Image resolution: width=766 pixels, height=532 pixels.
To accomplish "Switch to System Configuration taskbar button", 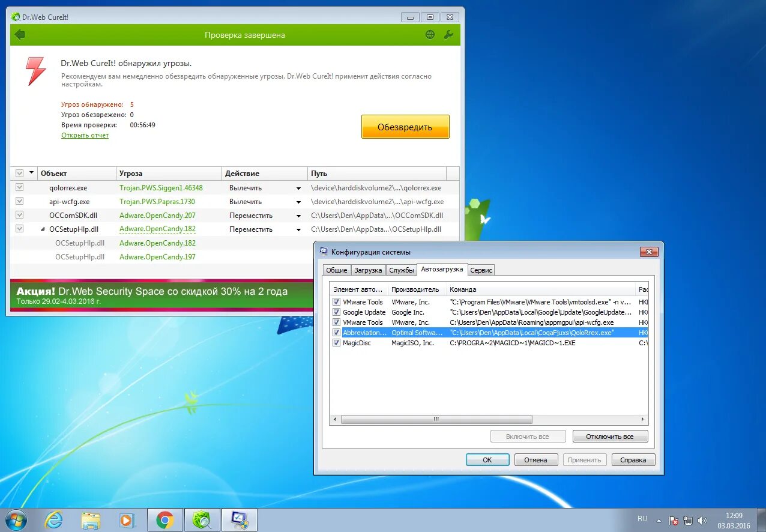I will pos(240,520).
